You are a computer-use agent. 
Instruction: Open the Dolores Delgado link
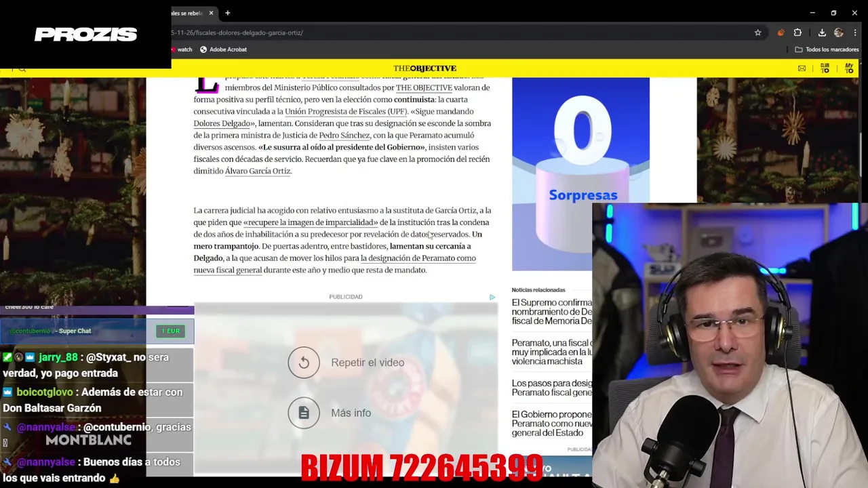pyautogui.click(x=222, y=123)
